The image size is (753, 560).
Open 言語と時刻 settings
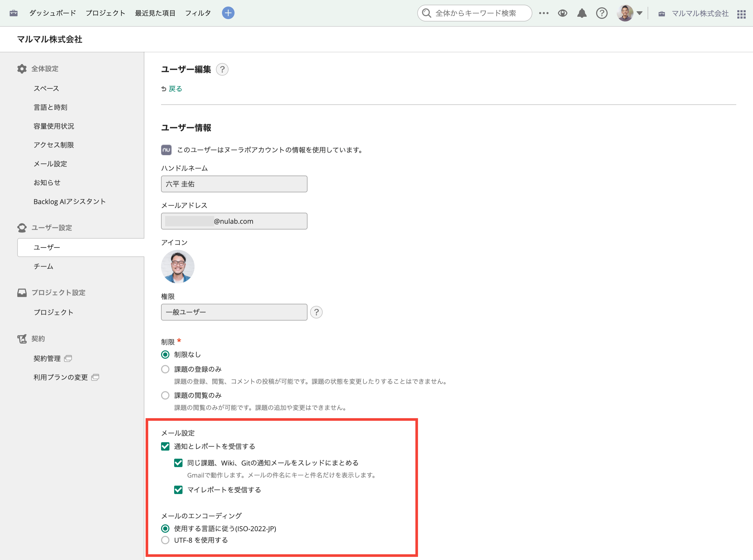pos(50,108)
